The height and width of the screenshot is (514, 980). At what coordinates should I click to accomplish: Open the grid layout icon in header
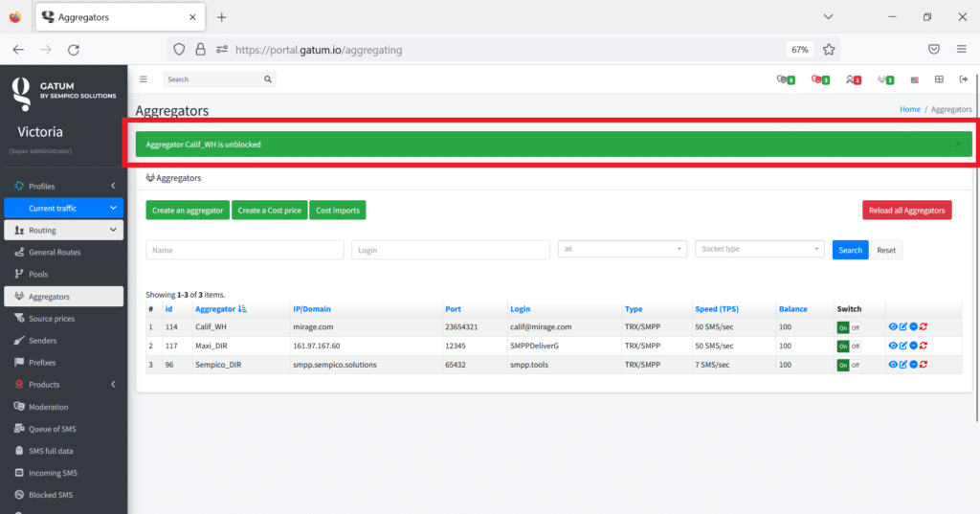(939, 79)
